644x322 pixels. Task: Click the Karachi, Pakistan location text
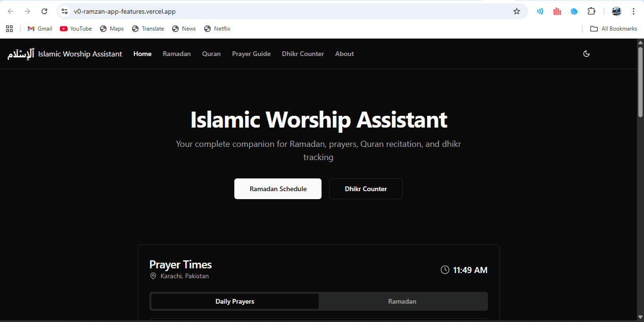coord(185,276)
